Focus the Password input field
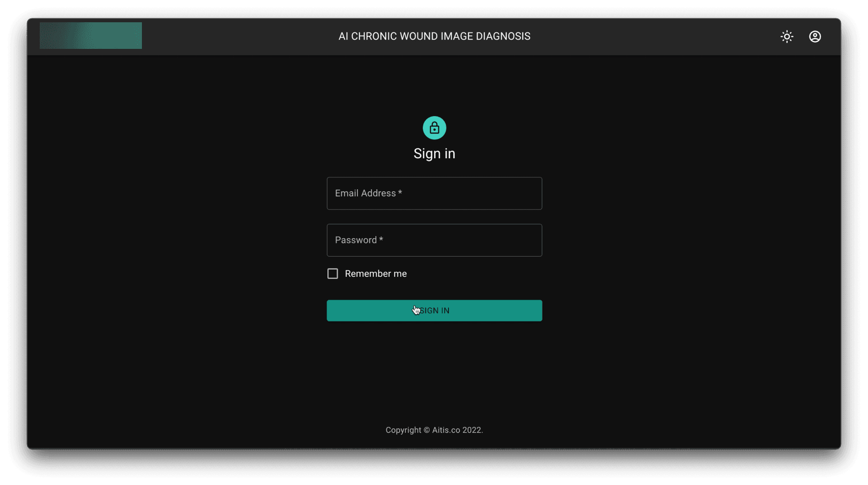The image size is (868, 485). (434, 240)
